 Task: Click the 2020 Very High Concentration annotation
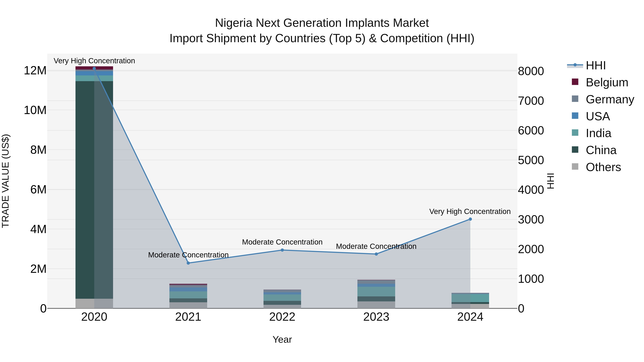coord(94,61)
